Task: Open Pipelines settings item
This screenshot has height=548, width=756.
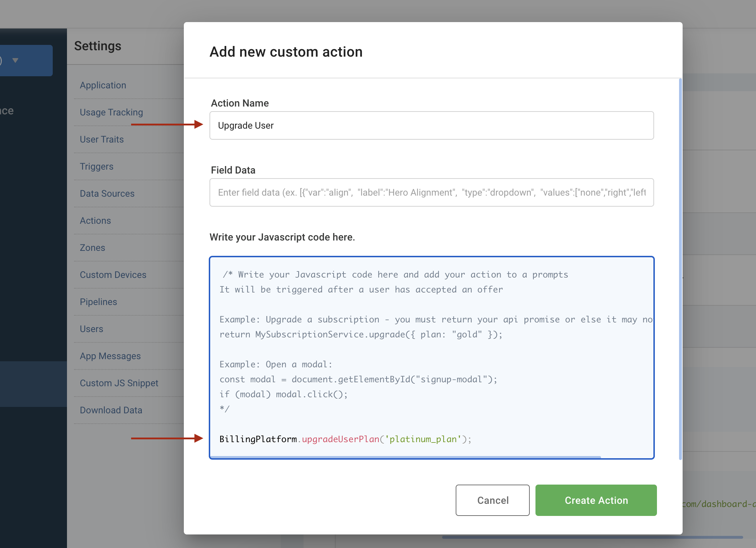Action: (98, 302)
